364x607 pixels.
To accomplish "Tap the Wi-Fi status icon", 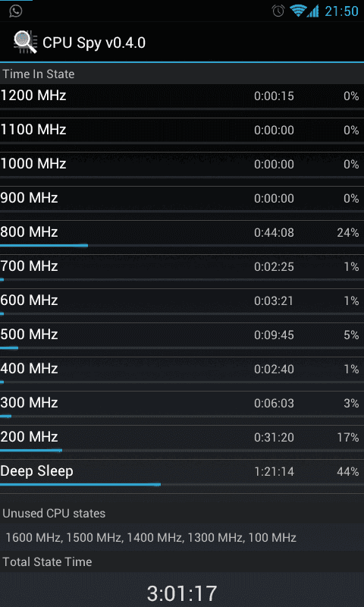I will click(298, 11).
